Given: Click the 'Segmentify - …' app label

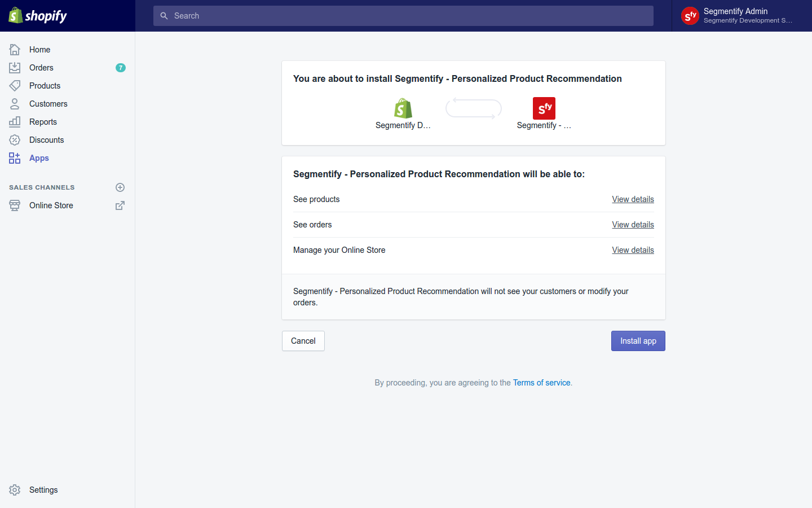Looking at the screenshot, I should pos(544,125).
